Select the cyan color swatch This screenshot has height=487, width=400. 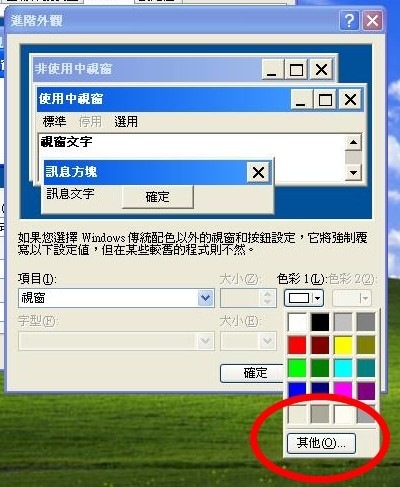coord(343,368)
